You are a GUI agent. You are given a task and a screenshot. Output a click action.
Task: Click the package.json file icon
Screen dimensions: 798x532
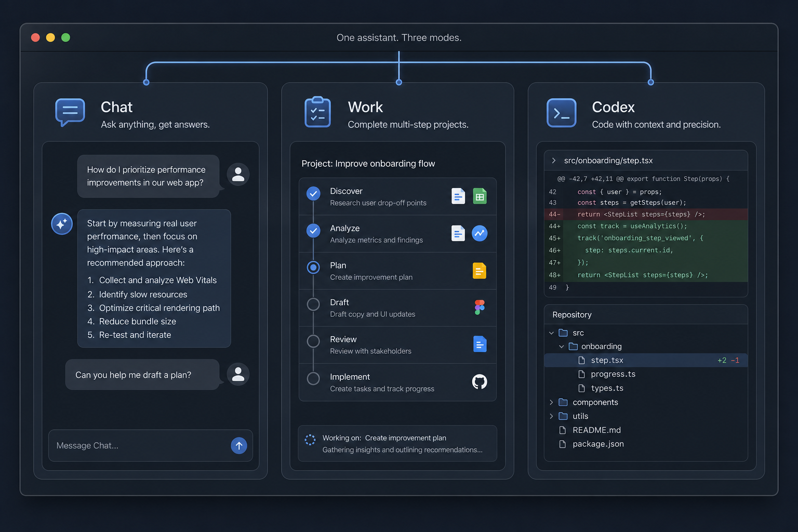pos(563,444)
